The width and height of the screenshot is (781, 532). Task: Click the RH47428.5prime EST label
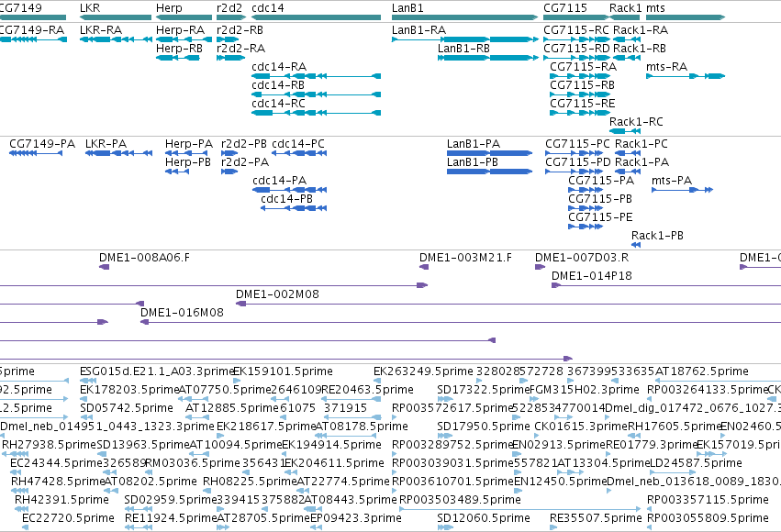coord(58,482)
